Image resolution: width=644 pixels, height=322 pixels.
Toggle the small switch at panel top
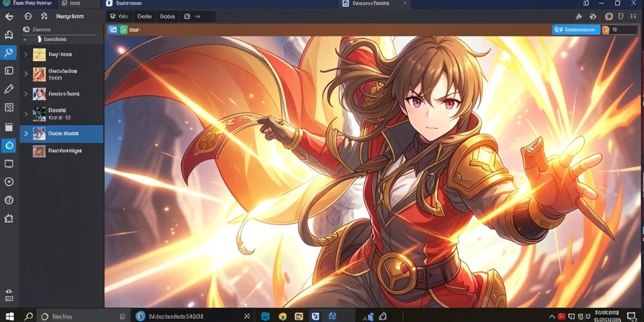pos(26,30)
